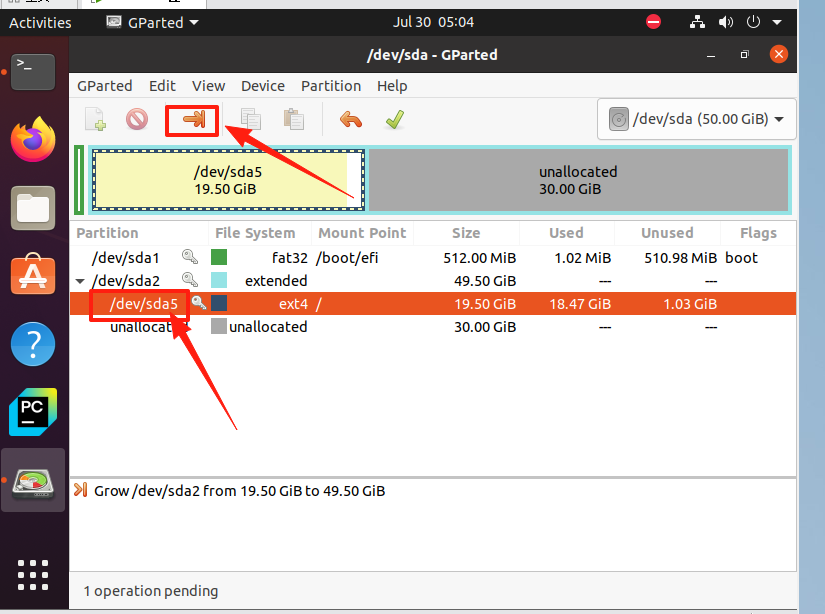Click the Used column header

point(567,233)
